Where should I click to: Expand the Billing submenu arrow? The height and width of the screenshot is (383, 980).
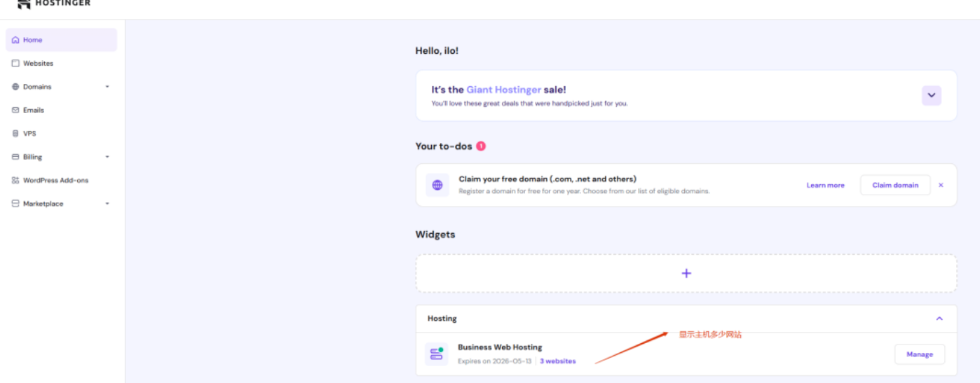(107, 157)
